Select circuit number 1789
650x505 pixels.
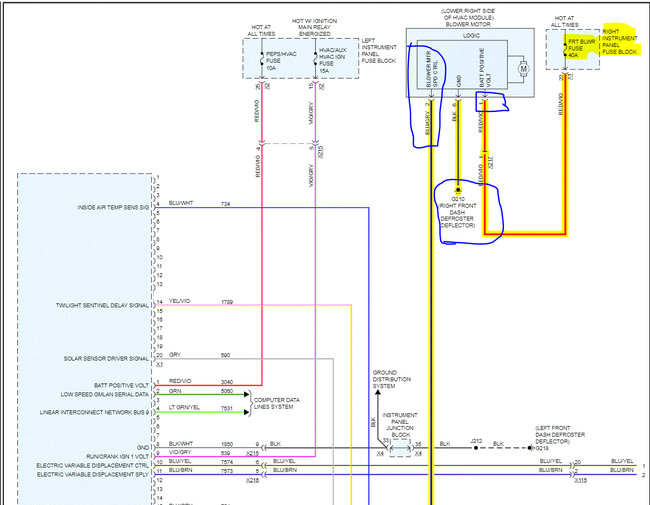point(227,302)
